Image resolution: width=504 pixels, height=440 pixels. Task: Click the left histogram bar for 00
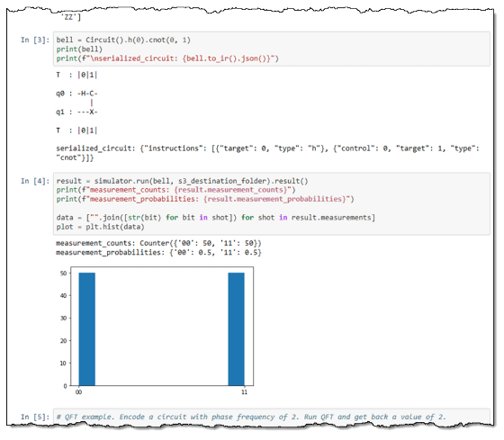pos(86,329)
